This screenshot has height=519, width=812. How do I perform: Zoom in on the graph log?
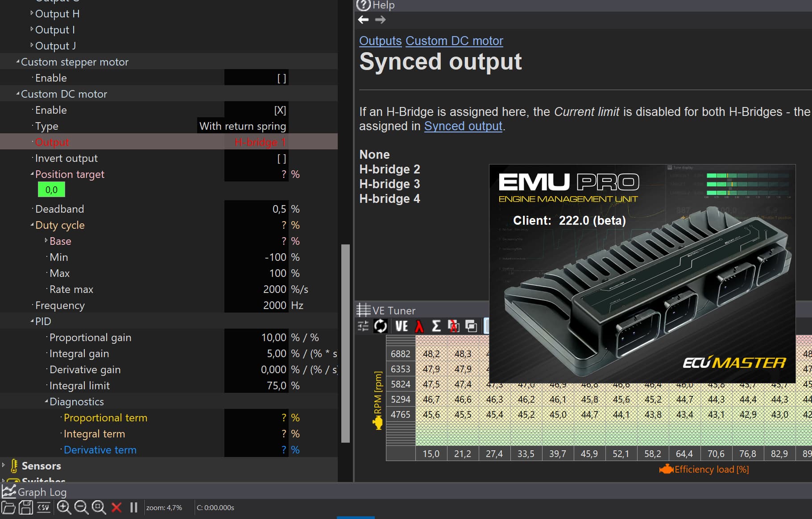click(x=64, y=507)
